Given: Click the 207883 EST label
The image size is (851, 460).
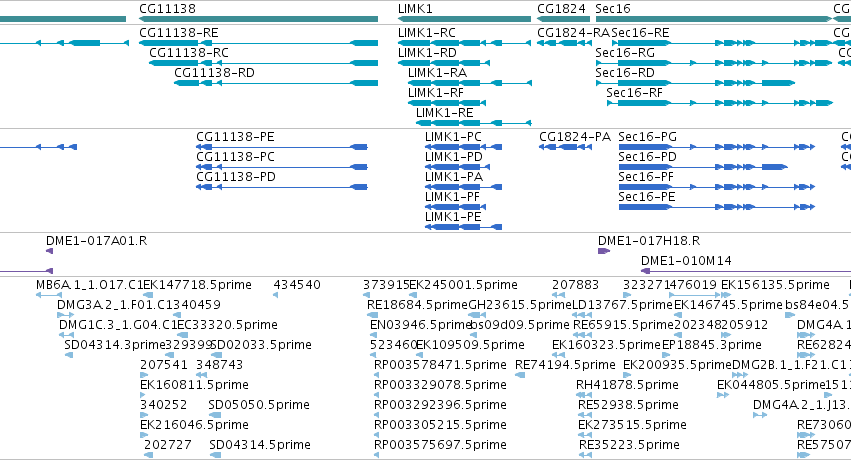Looking at the screenshot, I should (x=575, y=285).
